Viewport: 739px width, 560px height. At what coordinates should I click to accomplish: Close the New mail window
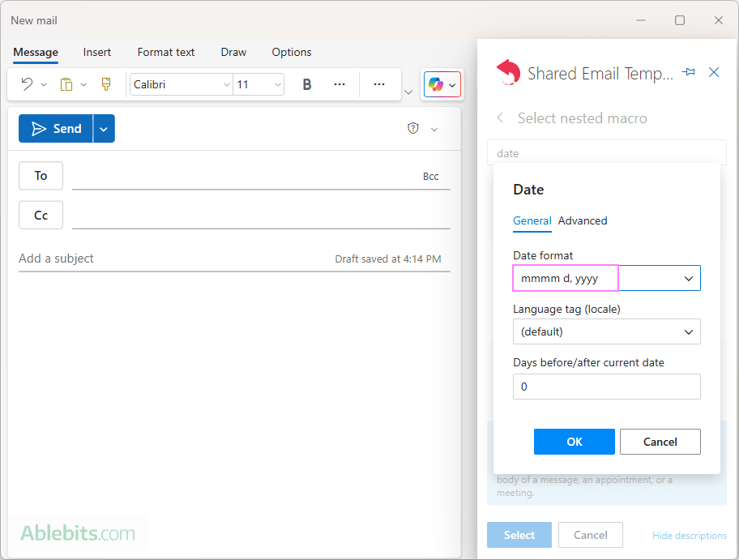(x=718, y=20)
